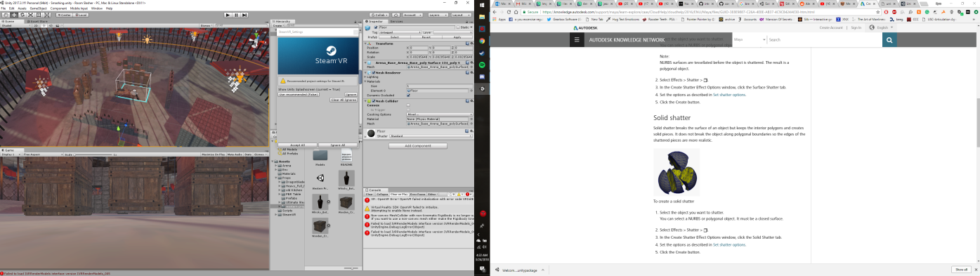Open the Gizmos dropdown in Scene view
The height and width of the screenshot is (276, 980).
point(205,25)
